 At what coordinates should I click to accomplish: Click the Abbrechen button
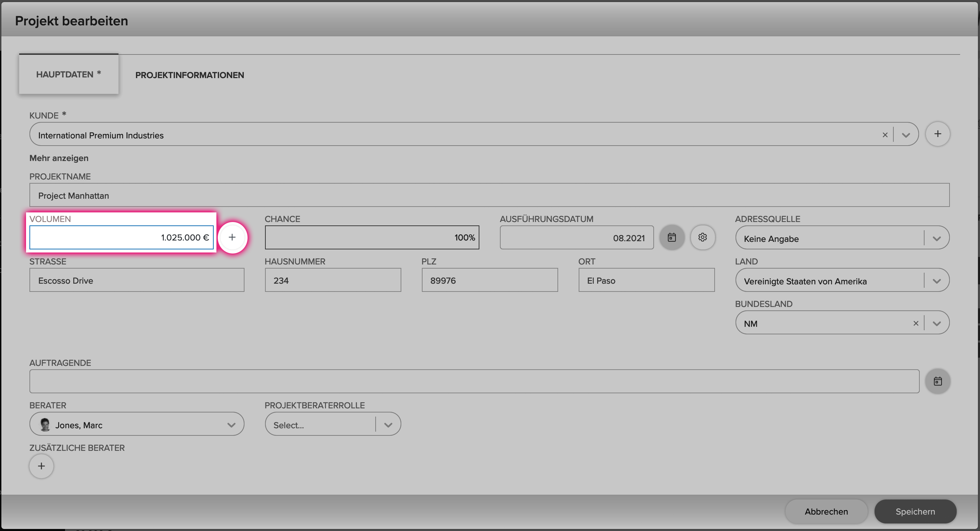click(x=826, y=511)
